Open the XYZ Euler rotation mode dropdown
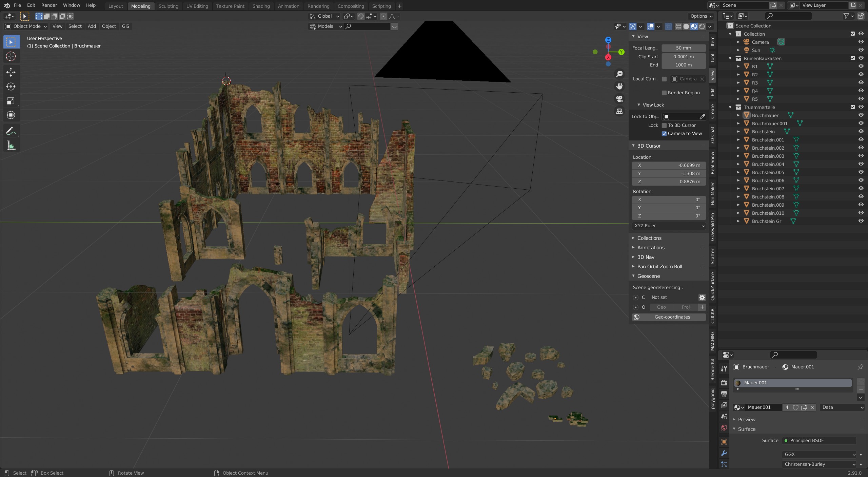868x477 pixels. pos(669,226)
